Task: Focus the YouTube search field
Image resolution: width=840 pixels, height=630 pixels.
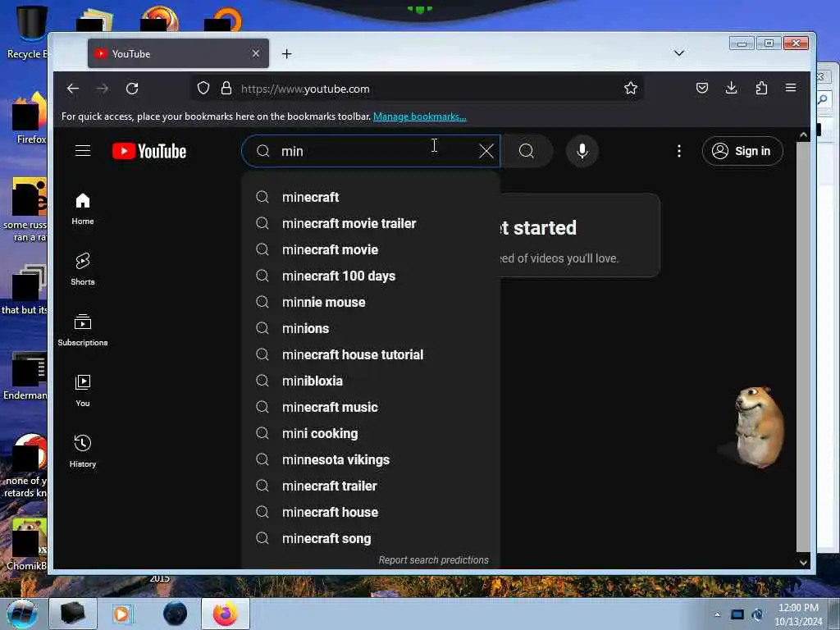Action: pyautogui.click(x=371, y=151)
